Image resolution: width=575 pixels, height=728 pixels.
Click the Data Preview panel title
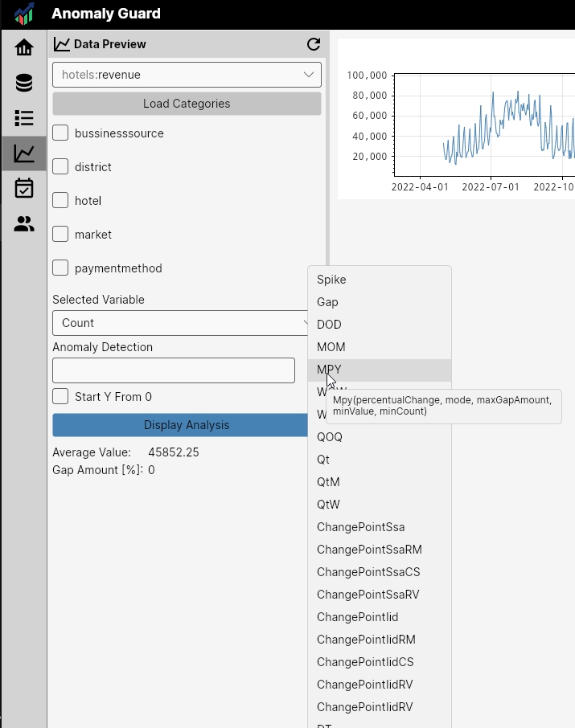tap(110, 44)
